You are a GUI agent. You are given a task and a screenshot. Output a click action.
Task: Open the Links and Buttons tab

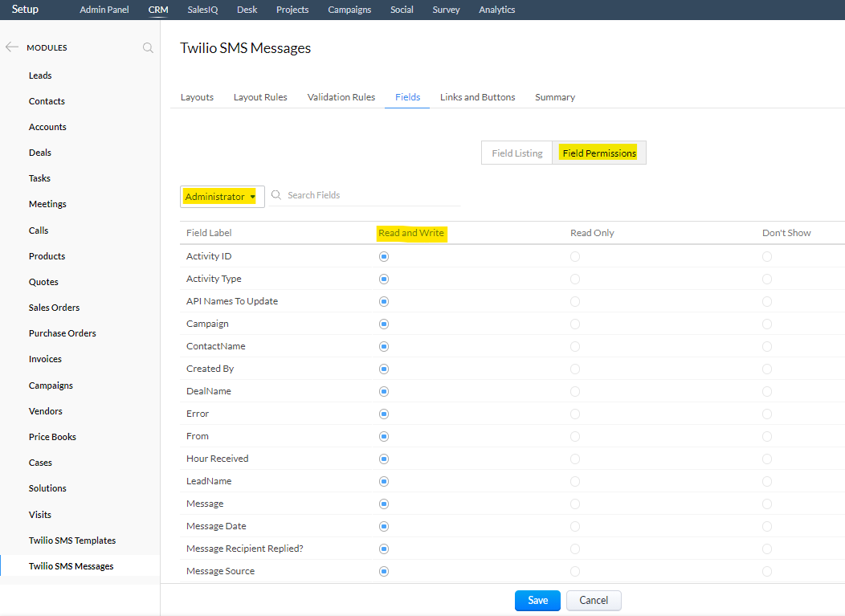(477, 97)
